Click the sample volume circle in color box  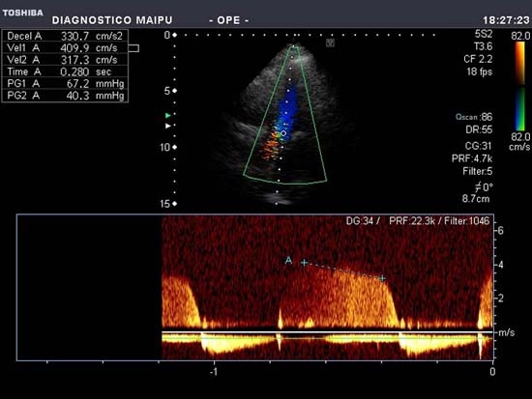[283, 133]
